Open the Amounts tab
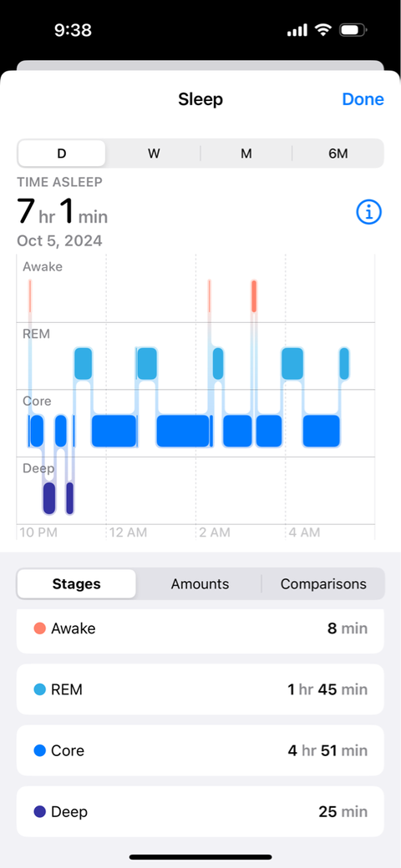The width and height of the screenshot is (401, 868). [x=200, y=583]
